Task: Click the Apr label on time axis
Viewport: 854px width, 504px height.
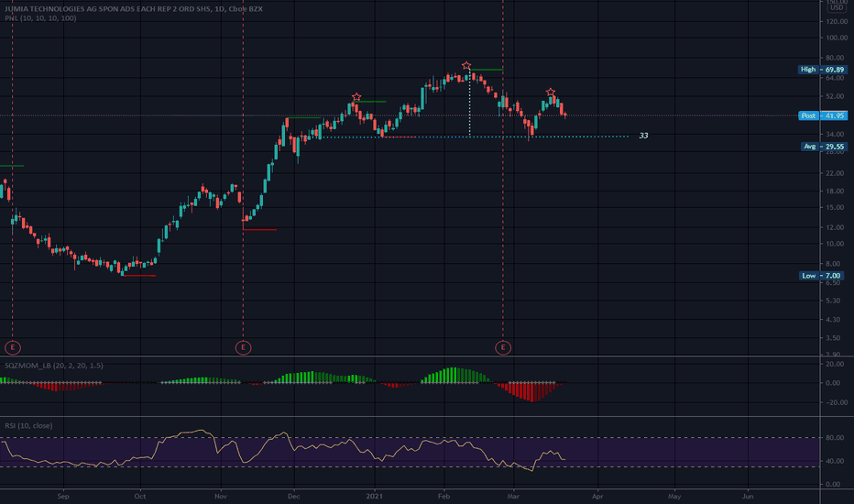Action: click(597, 497)
